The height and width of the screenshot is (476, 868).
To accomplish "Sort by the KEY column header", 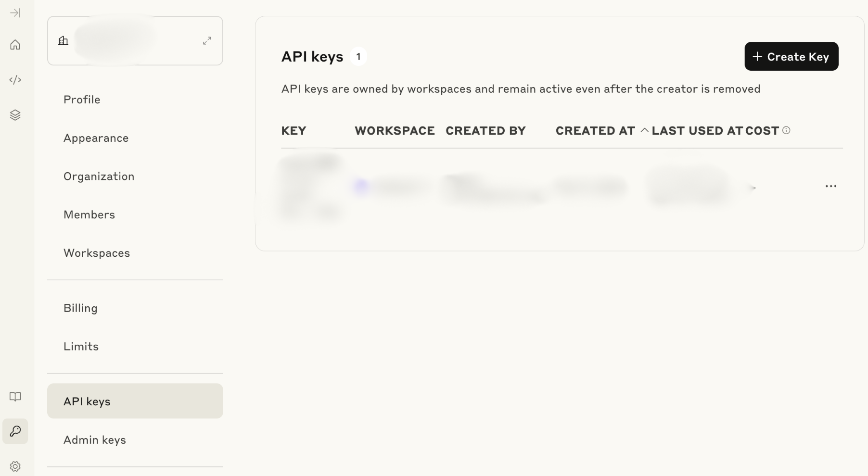I will click(x=294, y=131).
